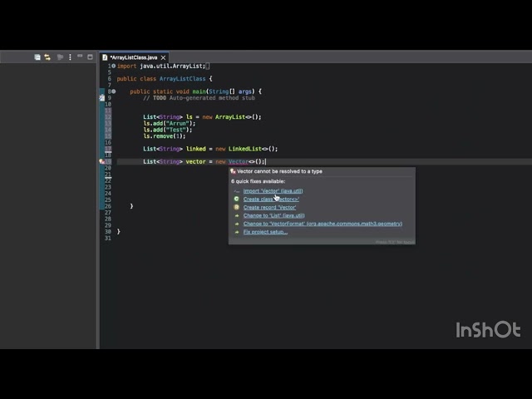Choose Change to 'List' (java.util)

pyautogui.click(x=273, y=215)
